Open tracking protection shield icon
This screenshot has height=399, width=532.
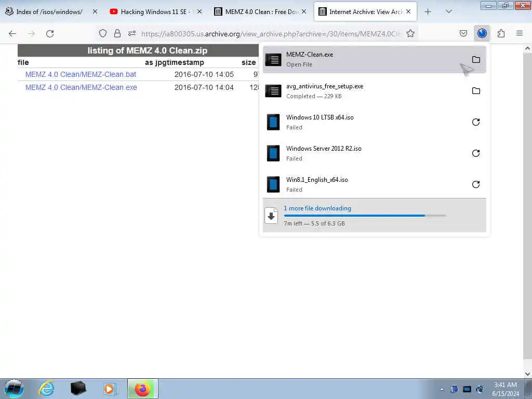pyautogui.click(x=103, y=33)
